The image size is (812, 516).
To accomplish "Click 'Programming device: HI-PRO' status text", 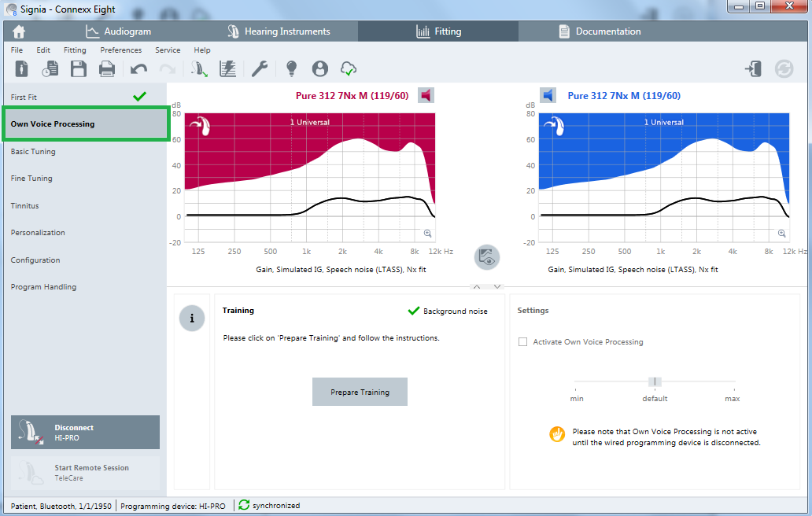I will (173, 506).
